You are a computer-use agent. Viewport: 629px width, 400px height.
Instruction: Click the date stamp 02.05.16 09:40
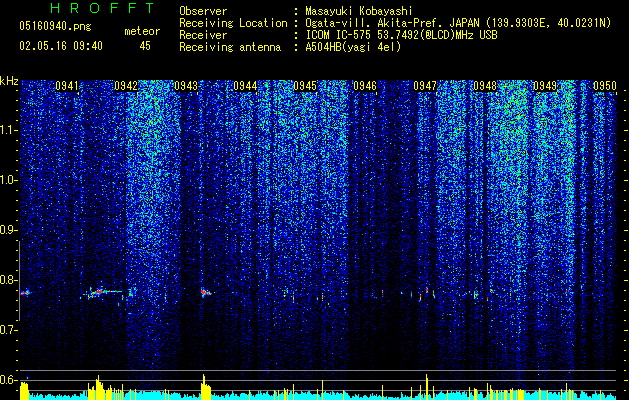click(x=61, y=46)
